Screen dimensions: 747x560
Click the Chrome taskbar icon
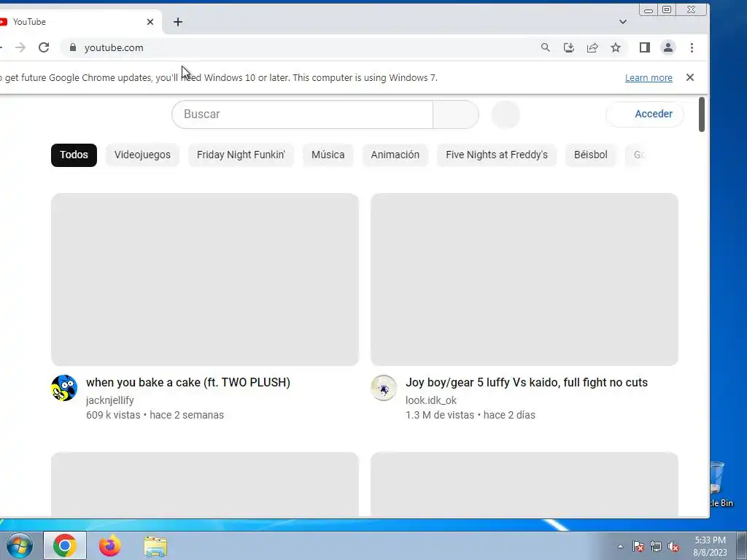tap(65, 545)
